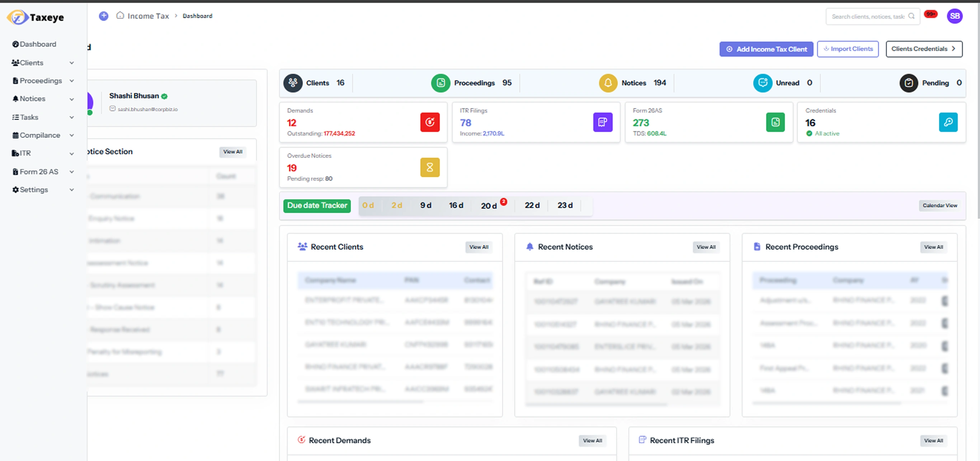980x461 pixels.
Task: Click the Proceedings document icon
Action: pos(440,83)
